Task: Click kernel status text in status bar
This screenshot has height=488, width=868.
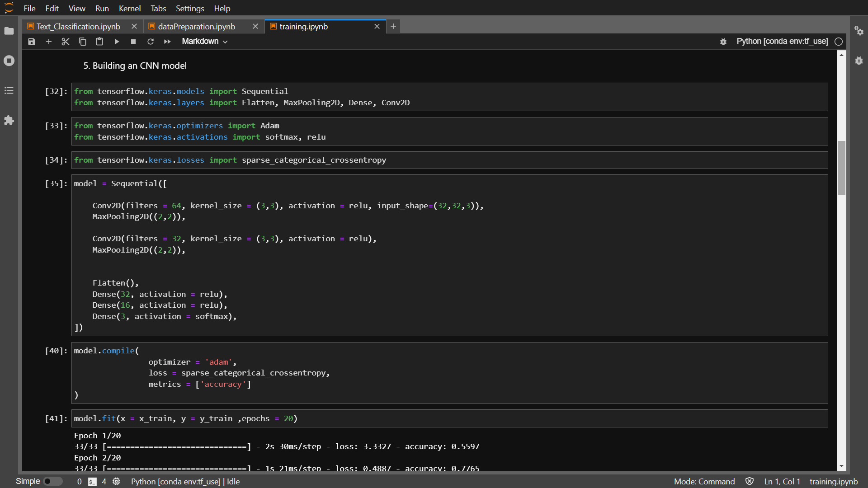Action: click(185, 482)
